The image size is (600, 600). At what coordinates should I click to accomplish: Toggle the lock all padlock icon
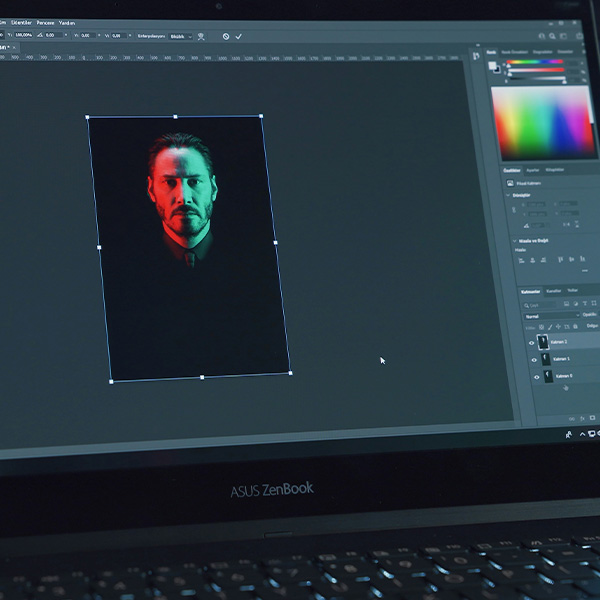tap(575, 326)
